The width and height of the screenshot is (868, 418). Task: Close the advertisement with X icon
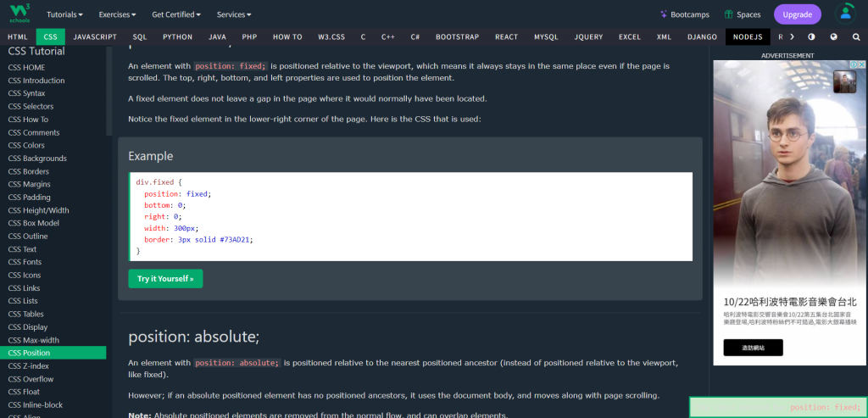[x=861, y=64]
